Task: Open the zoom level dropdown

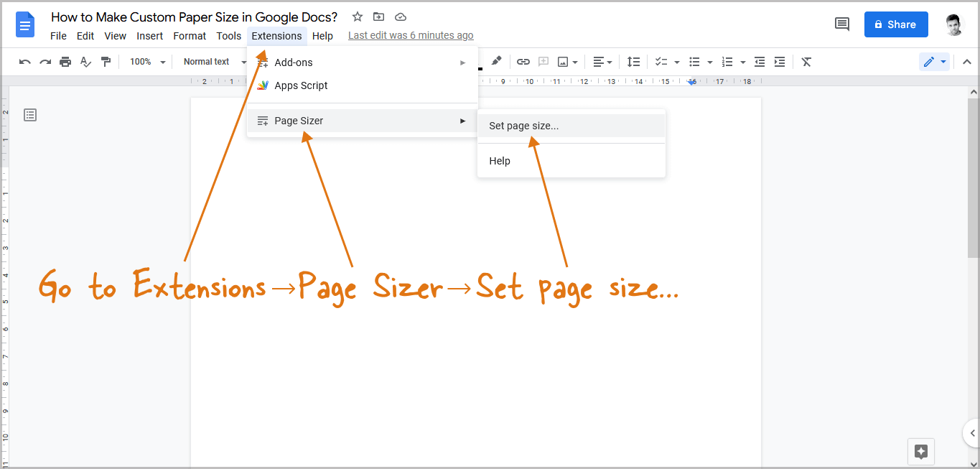Action: click(146, 62)
